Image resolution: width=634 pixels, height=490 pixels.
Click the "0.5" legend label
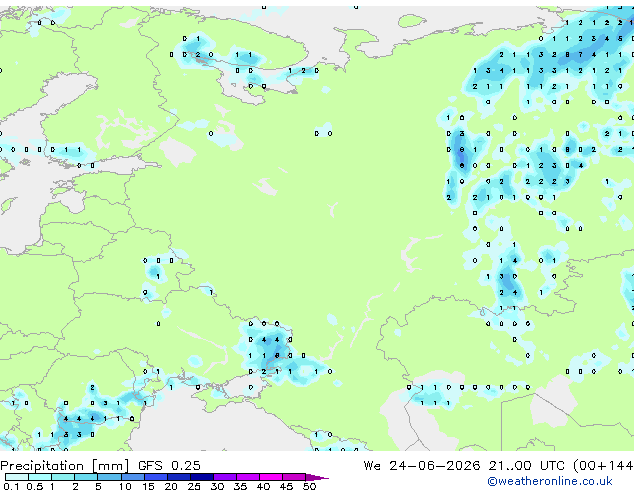[34, 486]
